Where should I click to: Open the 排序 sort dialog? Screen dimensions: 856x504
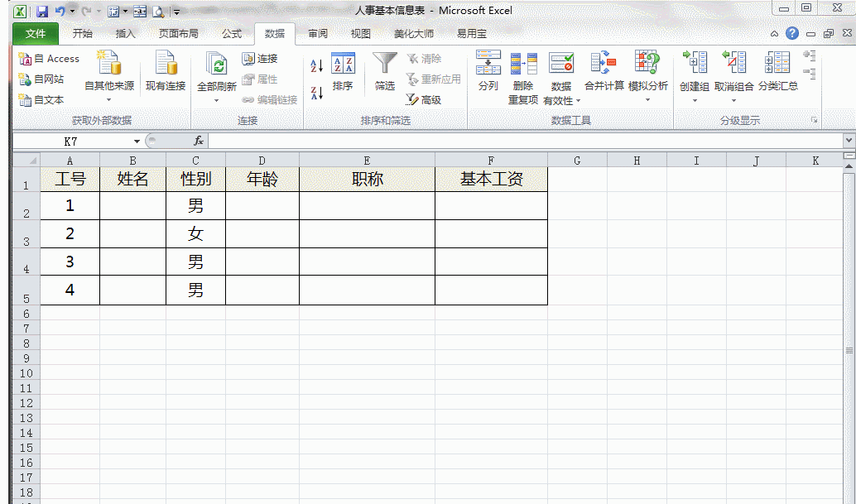(343, 71)
